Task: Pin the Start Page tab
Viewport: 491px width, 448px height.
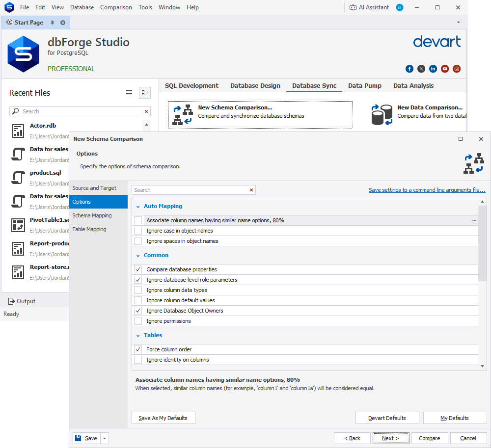Action: 53,23
